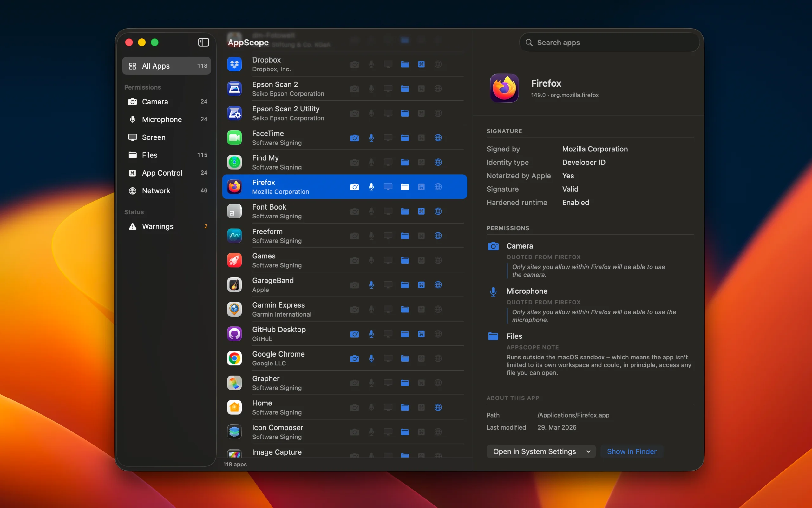The image size is (812, 508).
Task: Click the files folder icon in Dropbox row
Action: point(405,64)
